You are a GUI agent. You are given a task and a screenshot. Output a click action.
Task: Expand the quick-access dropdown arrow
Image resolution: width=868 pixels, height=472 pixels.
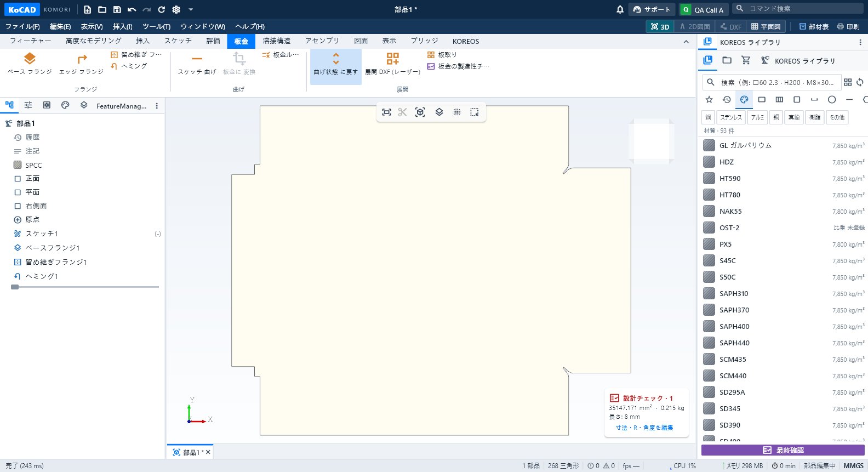(191, 9)
